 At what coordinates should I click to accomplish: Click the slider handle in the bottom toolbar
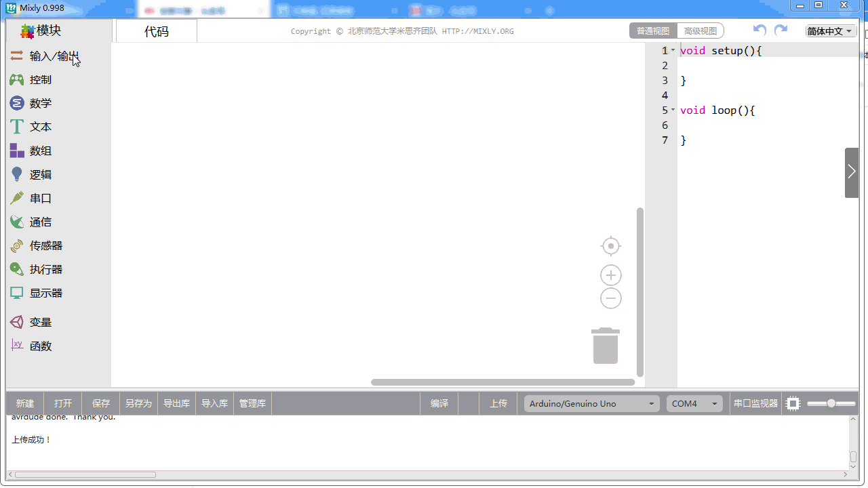(831, 404)
